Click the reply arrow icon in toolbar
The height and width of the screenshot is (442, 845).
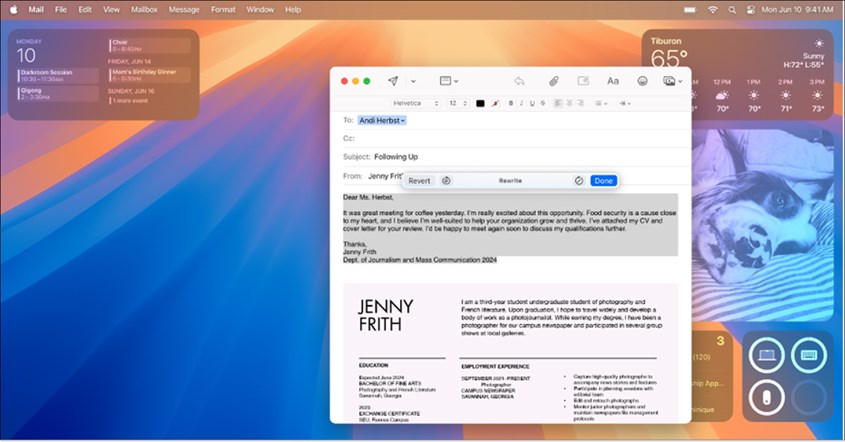click(520, 81)
